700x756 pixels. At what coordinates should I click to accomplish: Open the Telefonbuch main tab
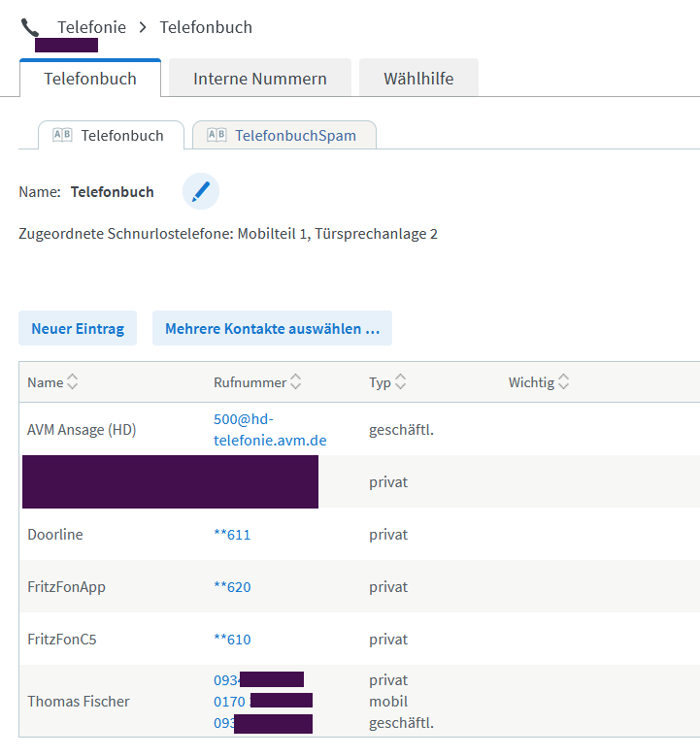[x=90, y=78]
